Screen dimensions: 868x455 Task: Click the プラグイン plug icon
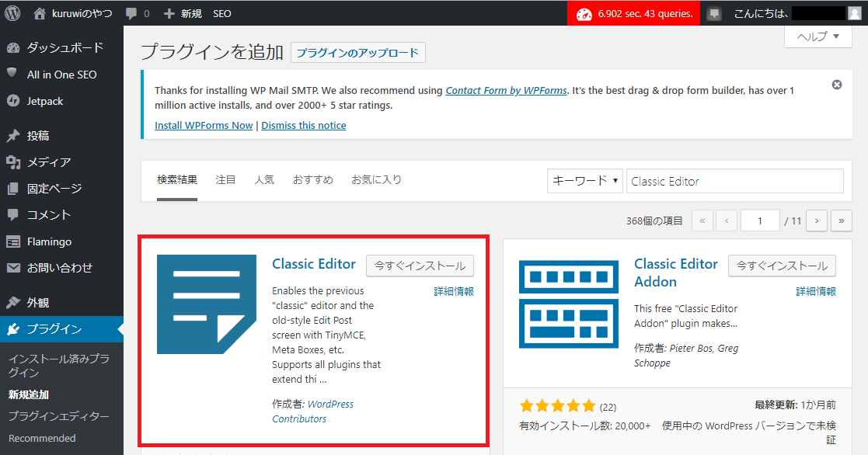pyautogui.click(x=13, y=329)
